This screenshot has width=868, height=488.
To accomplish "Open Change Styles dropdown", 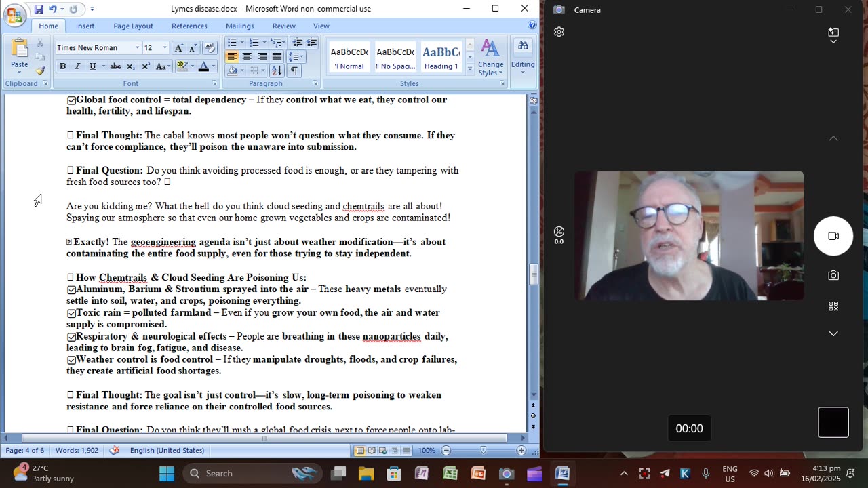I will (x=490, y=58).
